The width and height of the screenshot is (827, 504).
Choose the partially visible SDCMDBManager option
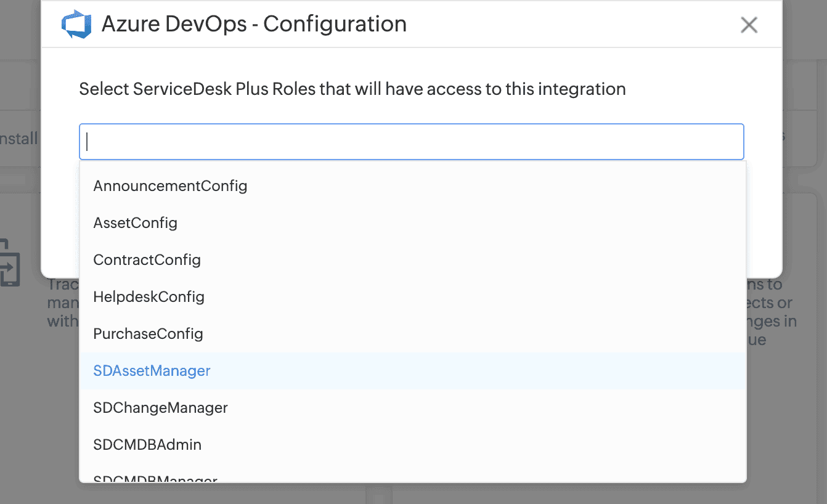tap(155, 478)
